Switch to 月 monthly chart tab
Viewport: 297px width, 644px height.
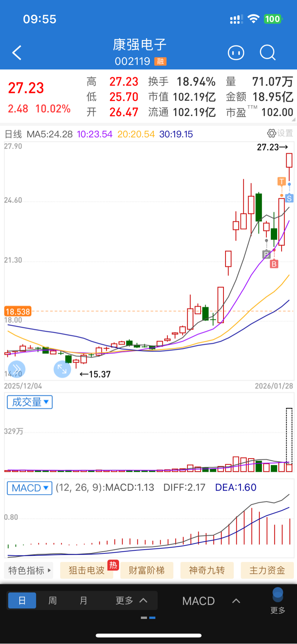click(x=84, y=601)
